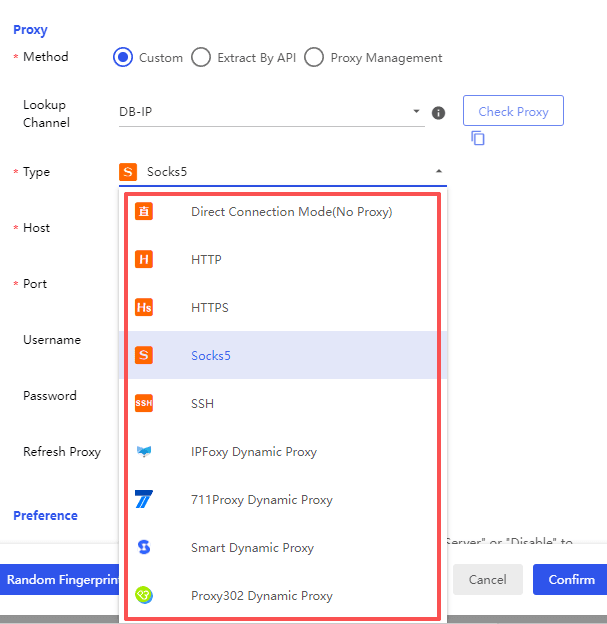The width and height of the screenshot is (607, 624).
Task: Choose the HTTP proxy type
Action: [x=283, y=259]
